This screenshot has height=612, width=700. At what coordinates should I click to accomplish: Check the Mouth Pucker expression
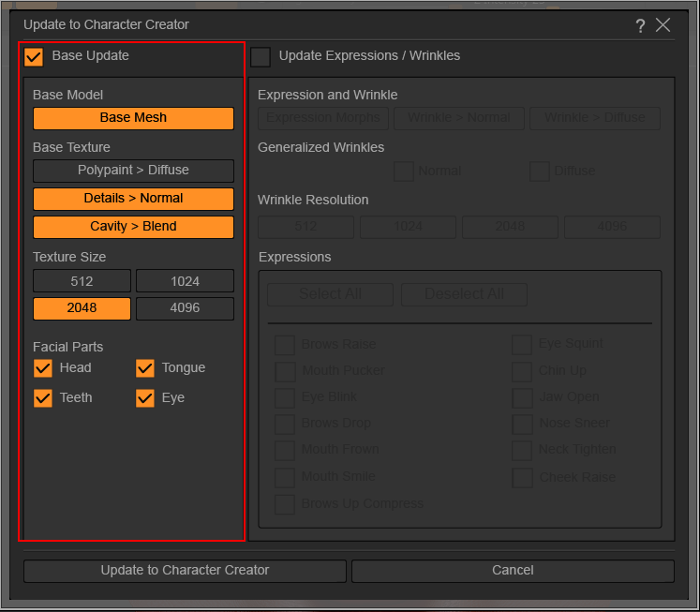click(285, 371)
